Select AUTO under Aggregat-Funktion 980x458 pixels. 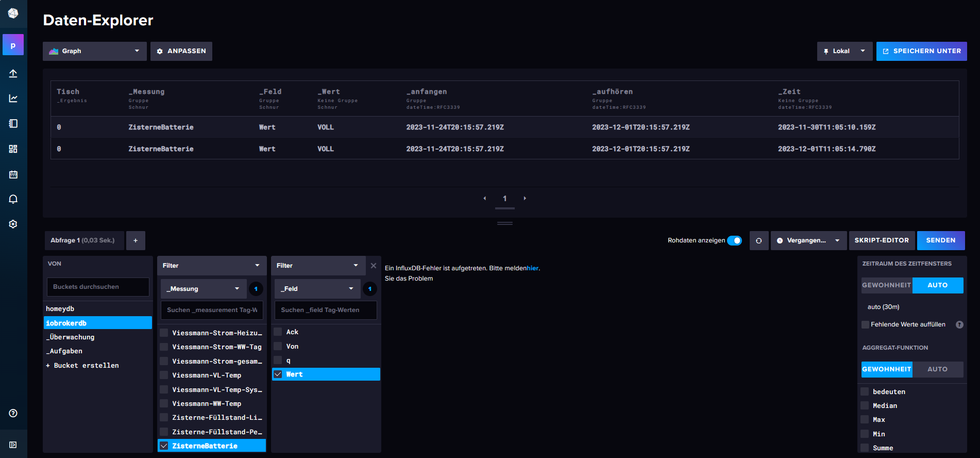pyautogui.click(x=938, y=369)
